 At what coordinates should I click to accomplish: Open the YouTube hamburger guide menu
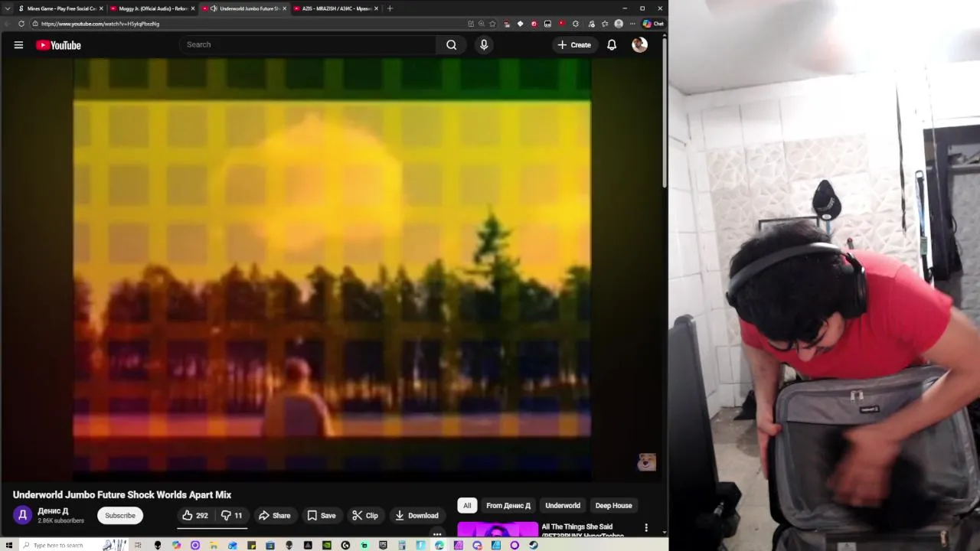tap(18, 45)
